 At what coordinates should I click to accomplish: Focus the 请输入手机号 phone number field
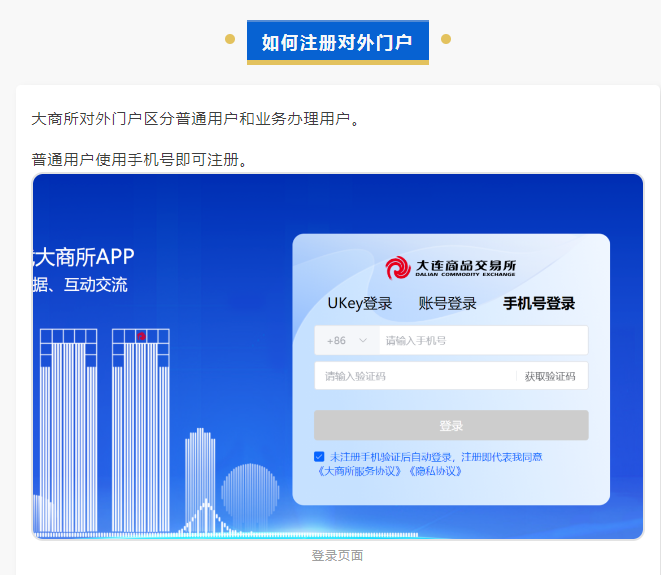[x=484, y=340]
